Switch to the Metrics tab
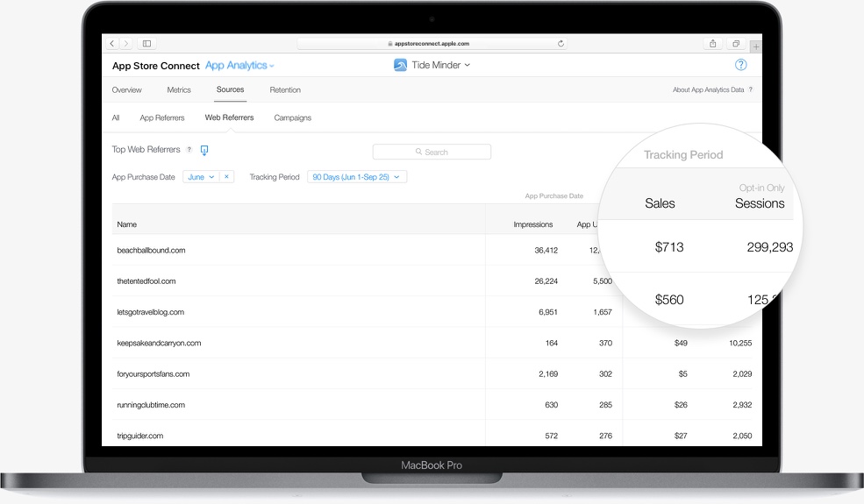 point(179,89)
